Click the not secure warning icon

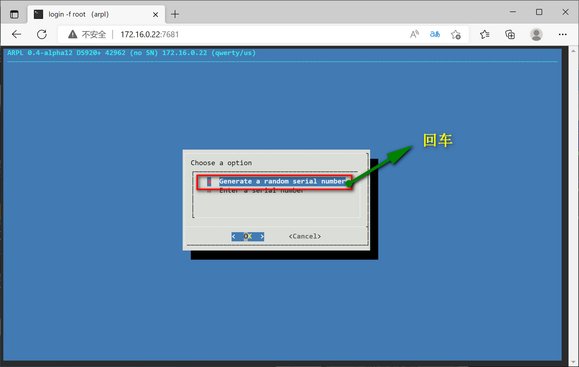point(73,34)
